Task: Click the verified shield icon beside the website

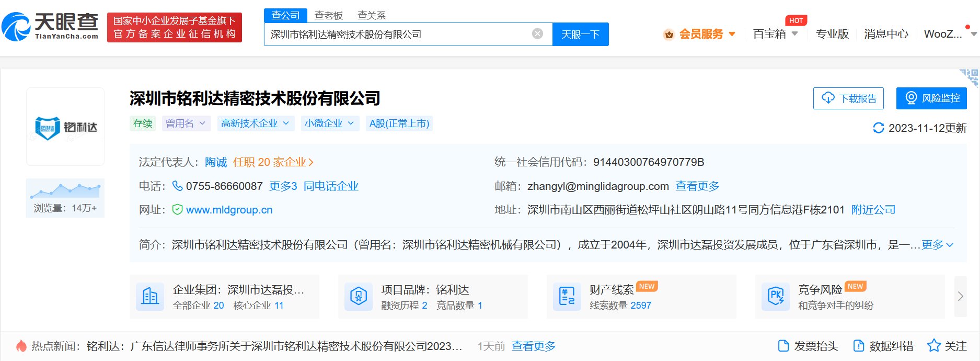Action: tap(178, 210)
